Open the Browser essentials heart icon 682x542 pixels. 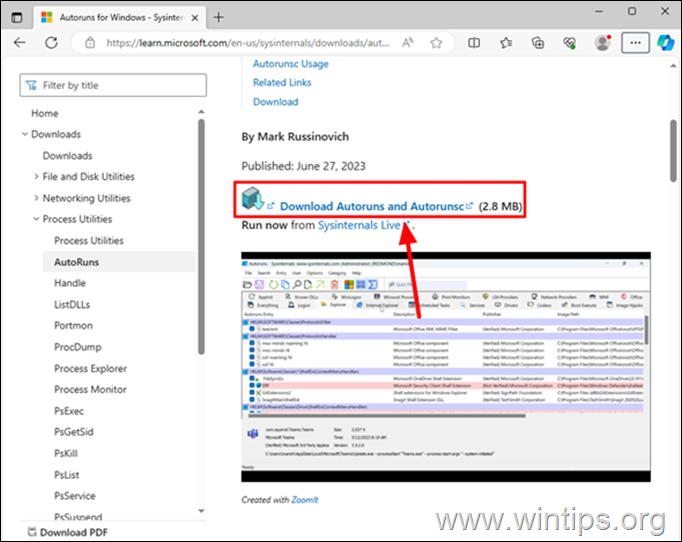coord(569,43)
